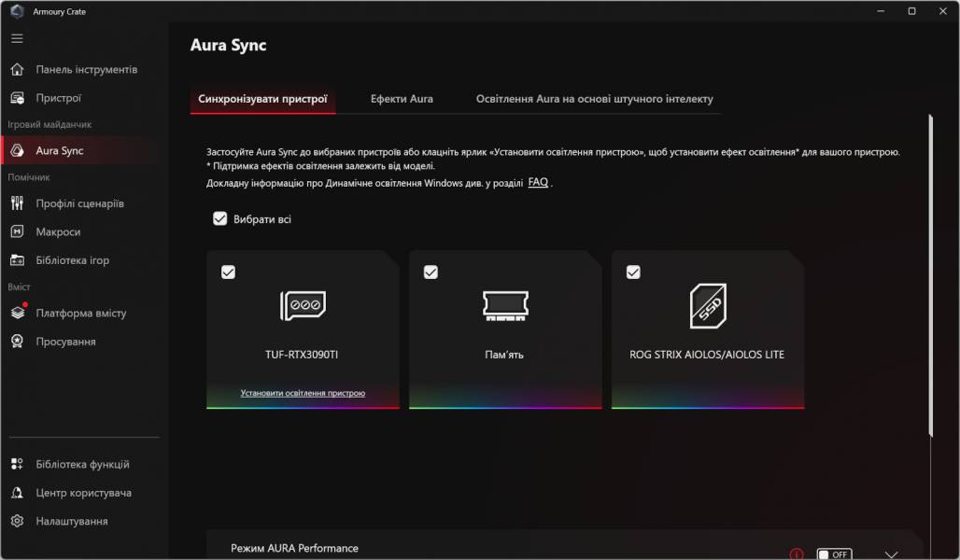Uncheck the Пам'ять device checkbox
The width and height of the screenshot is (960, 560).
[431, 272]
